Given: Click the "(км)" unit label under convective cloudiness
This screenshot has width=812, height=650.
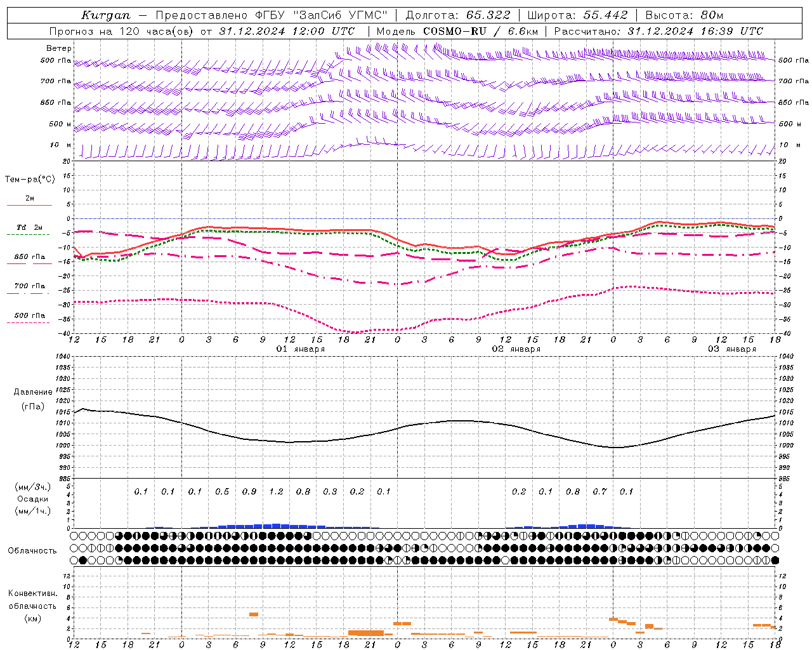Looking at the screenshot, I should coord(33,618).
